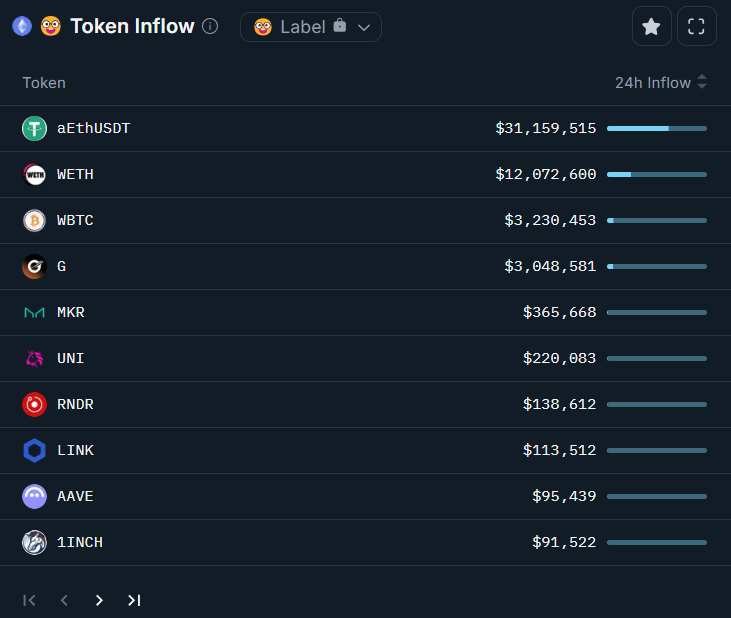The width and height of the screenshot is (731, 618).
Task: Open the Label dropdown selector
Action: 310,27
